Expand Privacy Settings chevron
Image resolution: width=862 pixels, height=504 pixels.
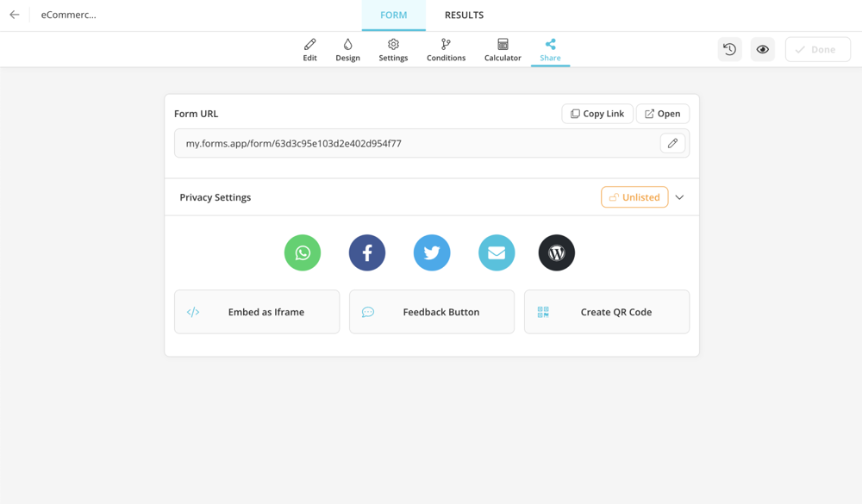[680, 197]
